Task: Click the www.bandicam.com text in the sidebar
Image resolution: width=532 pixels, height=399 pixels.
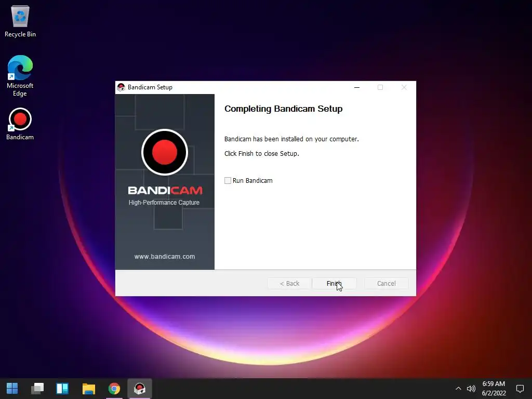Action: [165, 257]
